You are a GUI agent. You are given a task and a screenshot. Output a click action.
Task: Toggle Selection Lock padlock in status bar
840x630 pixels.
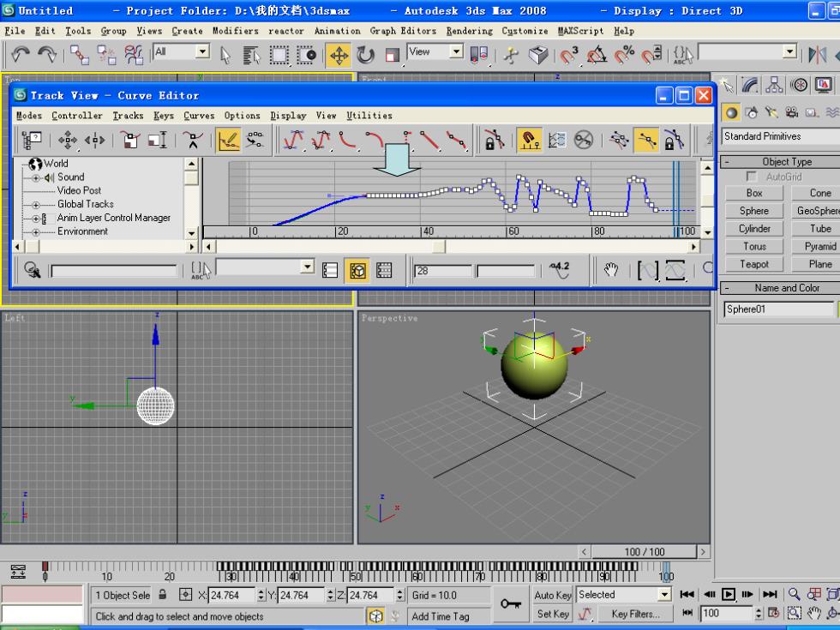(162, 595)
